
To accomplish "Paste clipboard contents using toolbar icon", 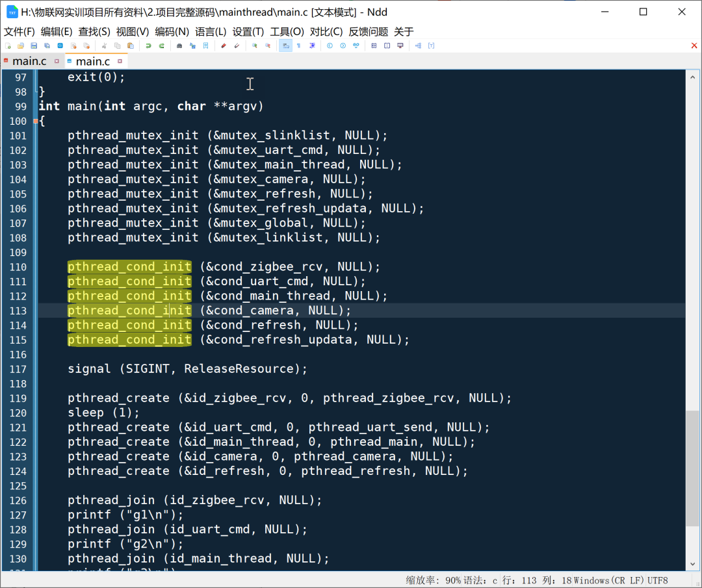I will [130, 45].
